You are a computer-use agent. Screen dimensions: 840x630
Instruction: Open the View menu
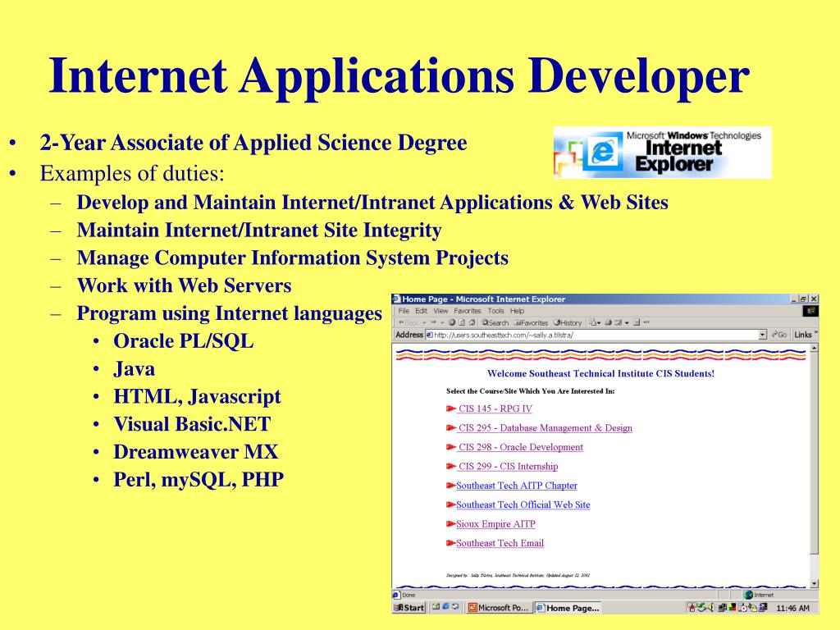click(x=441, y=311)
